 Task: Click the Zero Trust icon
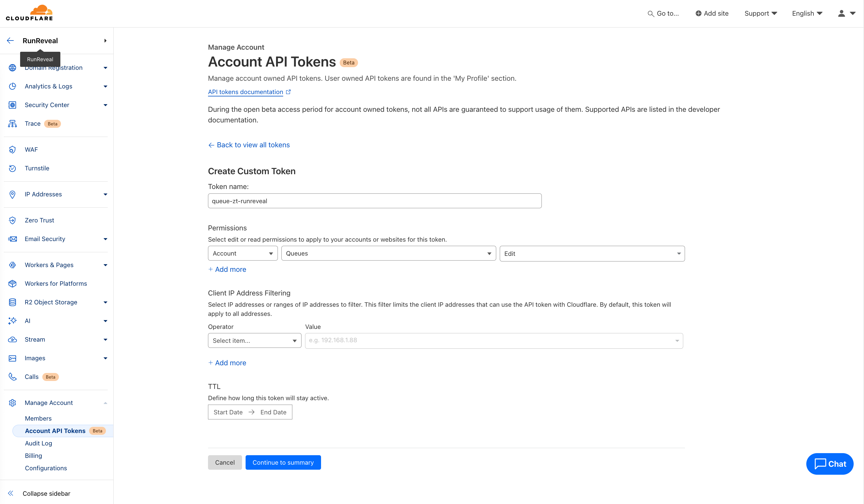(12, 220)
